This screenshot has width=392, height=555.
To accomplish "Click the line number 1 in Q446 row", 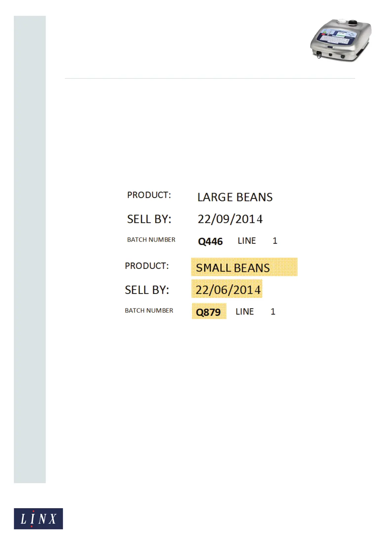I will [275, 241].
